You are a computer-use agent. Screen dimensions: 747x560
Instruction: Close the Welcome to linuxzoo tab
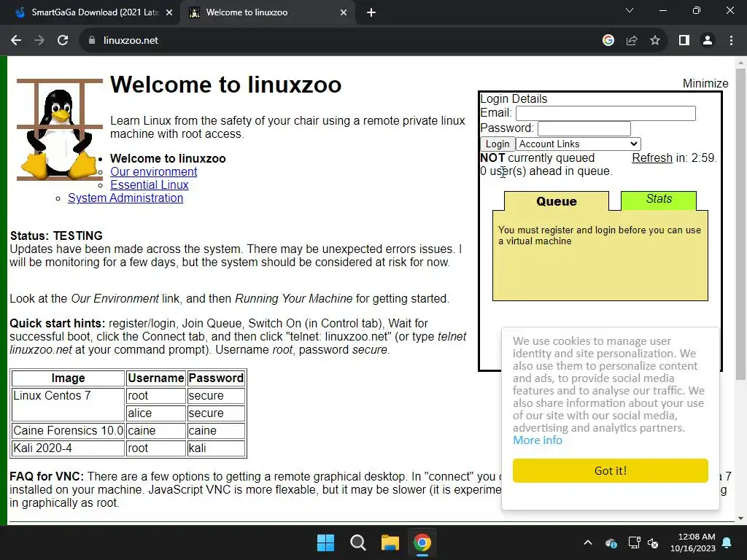(x=344, y=13)
